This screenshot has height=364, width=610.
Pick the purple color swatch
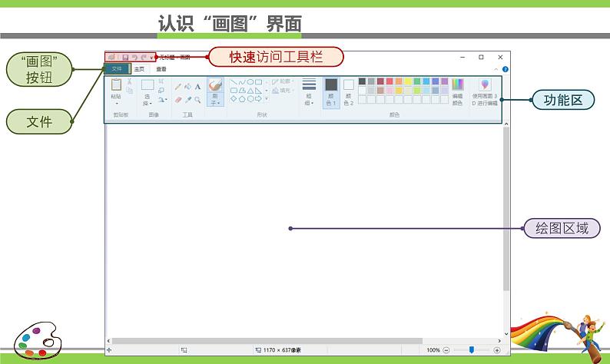coord(445,81)
